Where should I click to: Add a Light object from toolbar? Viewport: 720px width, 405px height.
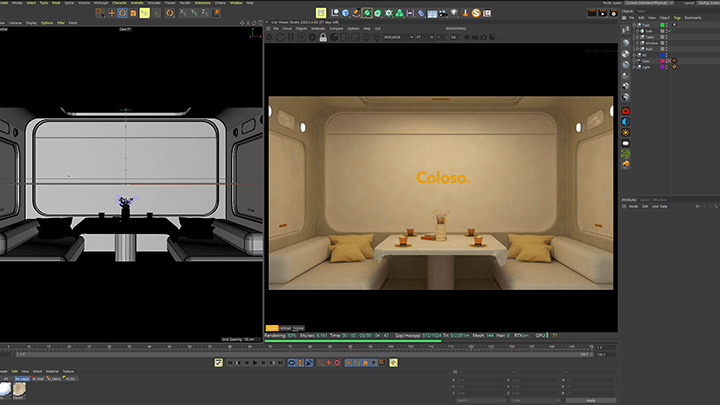[x=454, y=13]
